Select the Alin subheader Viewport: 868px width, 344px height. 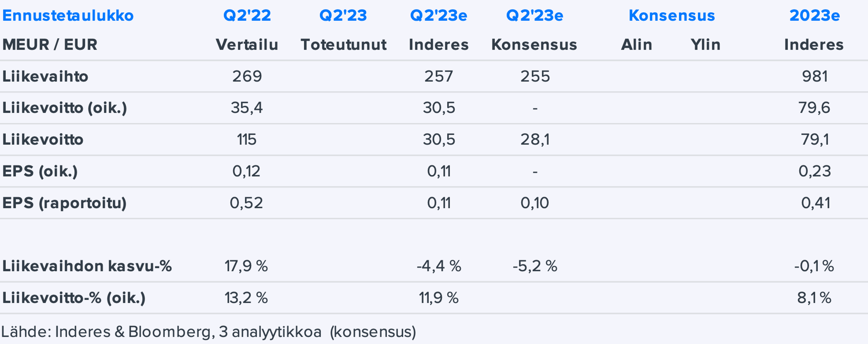[x=637, y=45]
